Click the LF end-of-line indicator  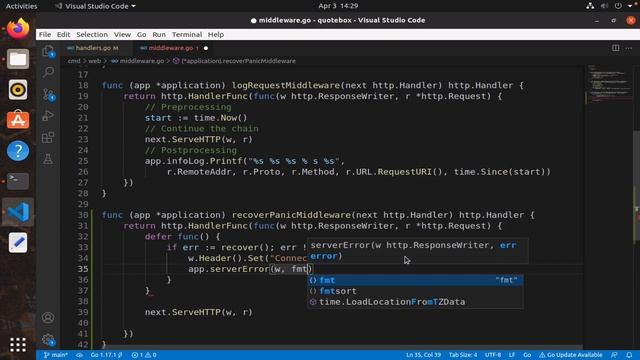(512, 355)
